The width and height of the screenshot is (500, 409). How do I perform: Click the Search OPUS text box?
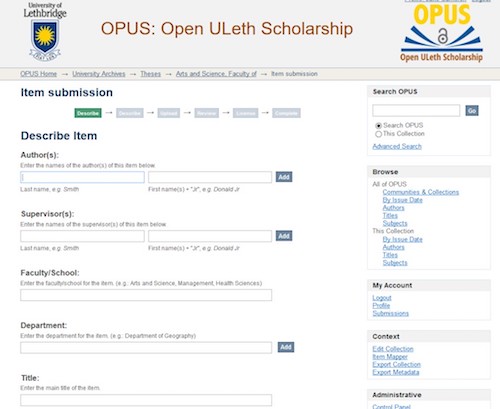coord(416,111)
